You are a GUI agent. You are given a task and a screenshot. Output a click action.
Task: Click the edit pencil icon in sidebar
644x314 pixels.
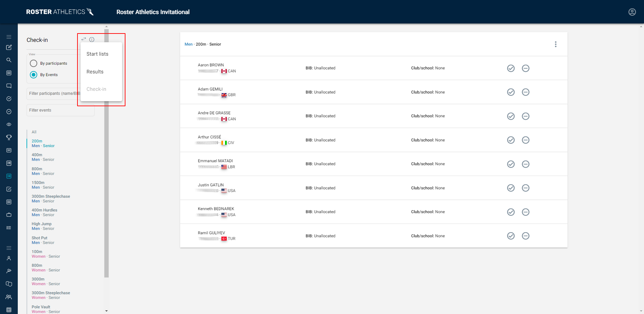(9, 47)
